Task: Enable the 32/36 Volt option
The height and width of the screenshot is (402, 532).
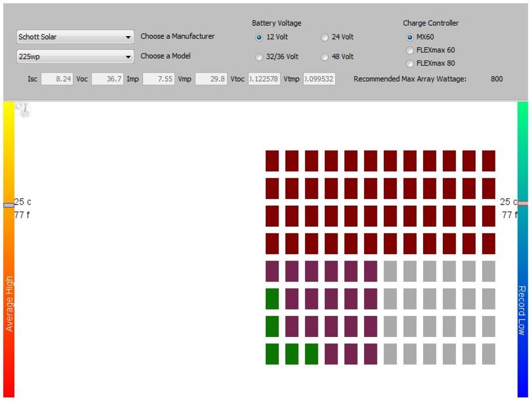Action: (x=259, y=57)
